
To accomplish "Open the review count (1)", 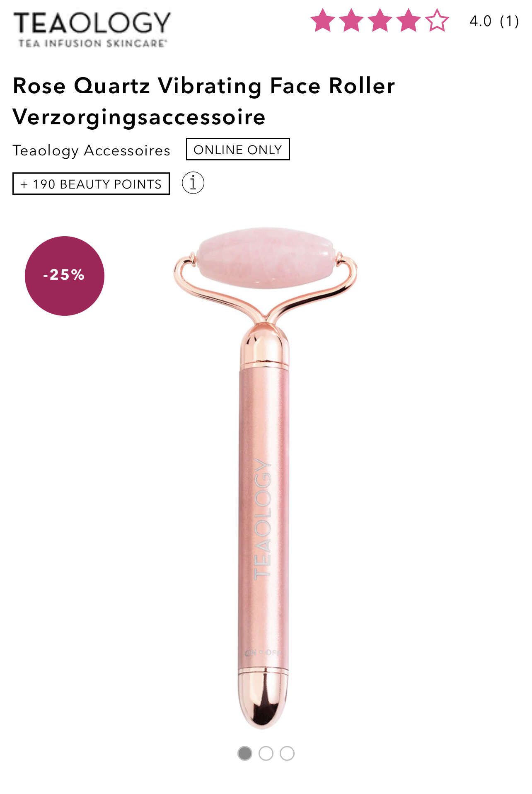I will click(x=510, y=21).
